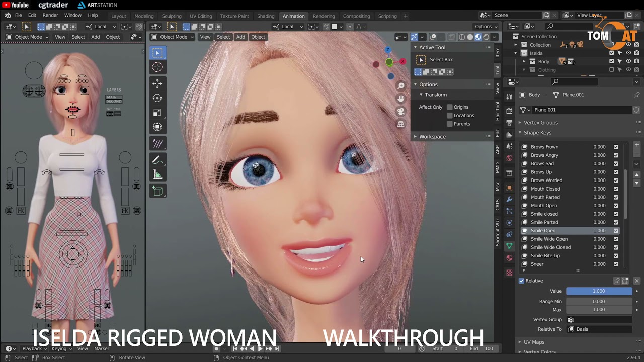Viewport: 644px width, 362px height.
Task: Click the Add menu in main viewport
Action: point(240,37)
